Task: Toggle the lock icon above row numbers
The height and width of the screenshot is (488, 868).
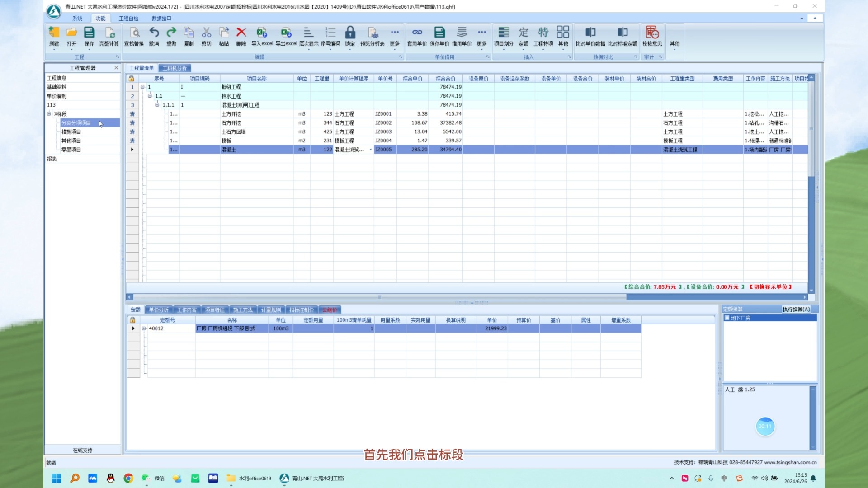Action: click(132, 78)
